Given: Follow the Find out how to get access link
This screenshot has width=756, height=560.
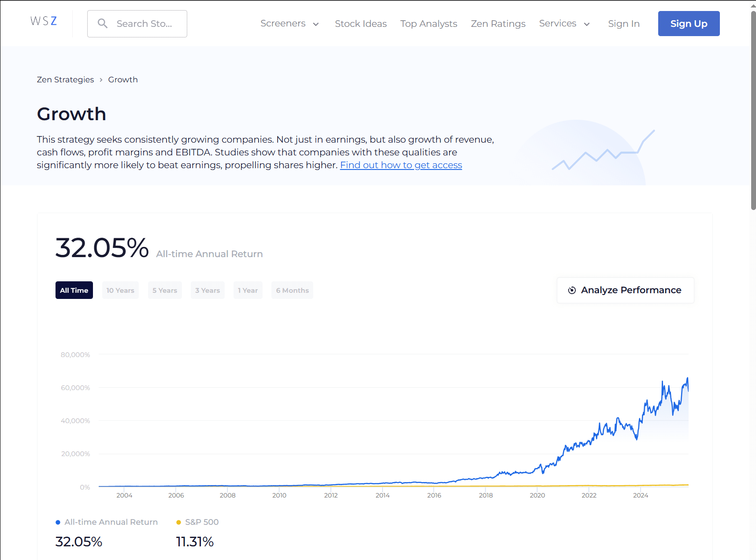Looking at the screenshot, I should coord(401,165).
